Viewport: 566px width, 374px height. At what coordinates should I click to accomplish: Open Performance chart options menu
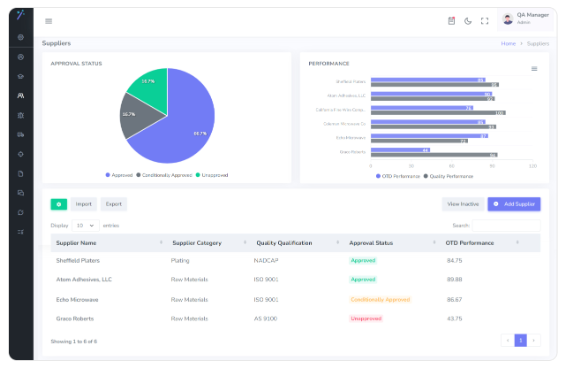pyautogui.click(x=534, y=69)
